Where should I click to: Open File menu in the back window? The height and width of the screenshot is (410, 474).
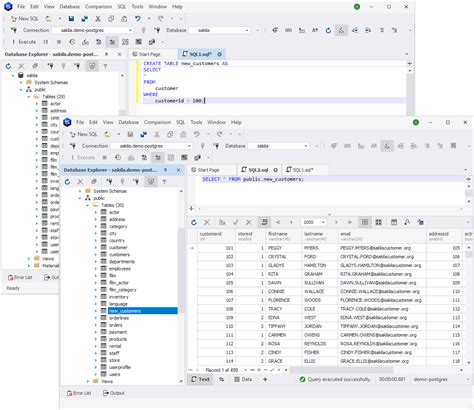point(21,7)
